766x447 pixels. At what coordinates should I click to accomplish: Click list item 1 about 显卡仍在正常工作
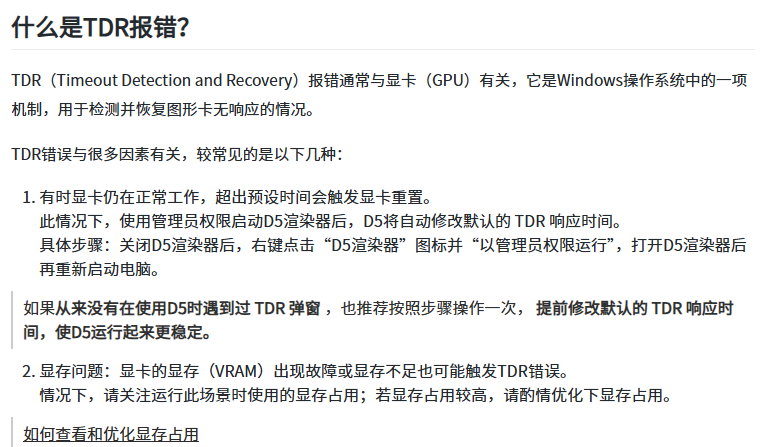point(228,197)
